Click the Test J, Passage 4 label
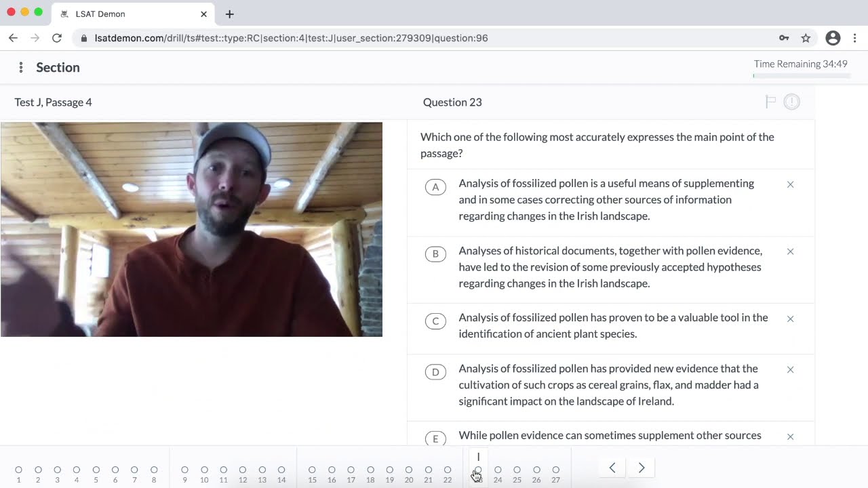Viewport: 868px width, 488px height. (x=53, y=102)
